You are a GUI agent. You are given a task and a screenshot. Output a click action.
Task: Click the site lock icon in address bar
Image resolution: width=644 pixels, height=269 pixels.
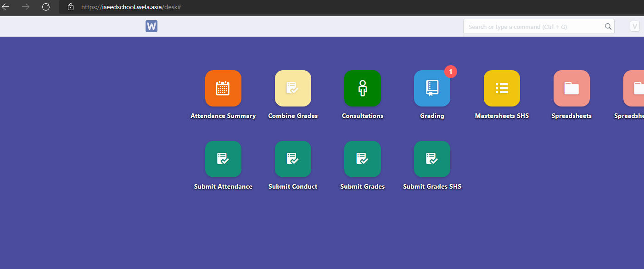(70, 7)
